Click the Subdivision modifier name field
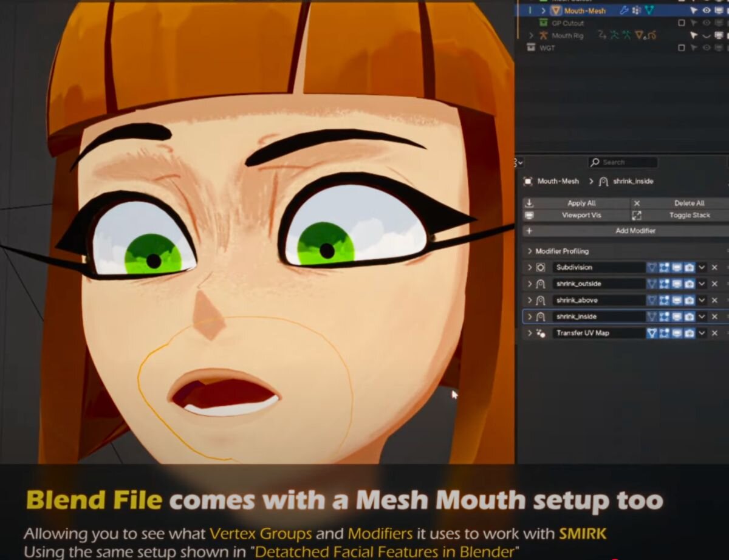Screen dimensions: 729x560 (598, 267)
